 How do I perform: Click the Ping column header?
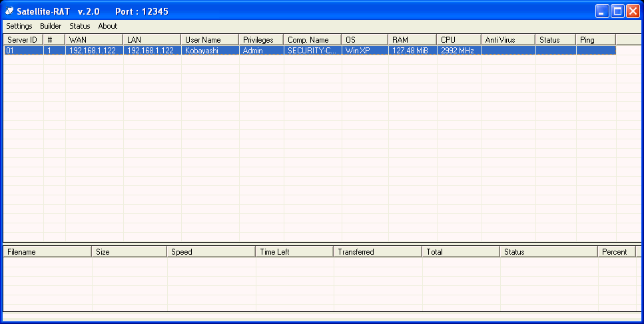pyautogui.click(x=595, y=40)
